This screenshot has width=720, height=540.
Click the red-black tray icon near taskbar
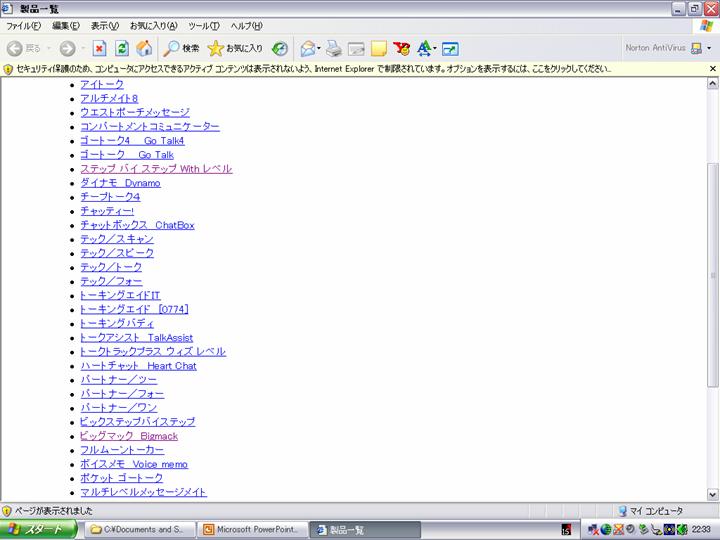pos(566,530)
